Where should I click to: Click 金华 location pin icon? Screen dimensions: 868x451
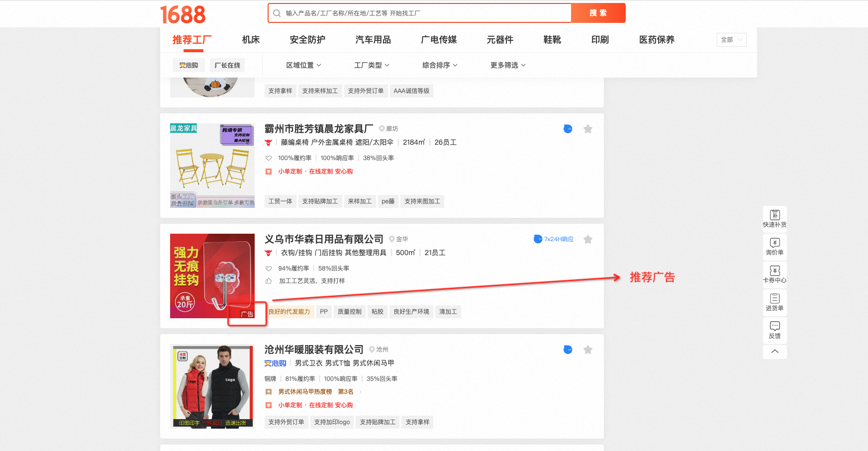point(391,239)
